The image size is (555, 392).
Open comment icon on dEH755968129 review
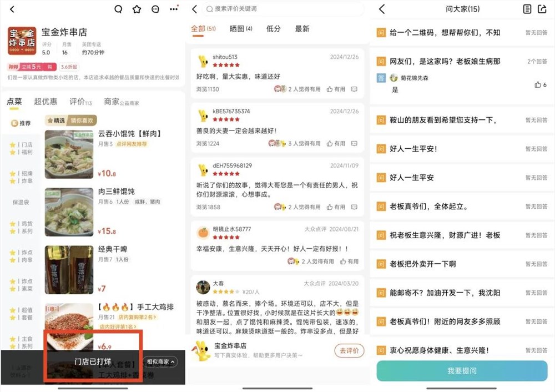coord(354,207)
